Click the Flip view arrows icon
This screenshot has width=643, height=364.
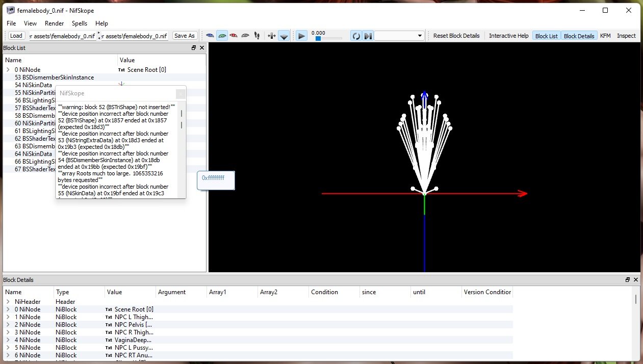coord(271,36)
